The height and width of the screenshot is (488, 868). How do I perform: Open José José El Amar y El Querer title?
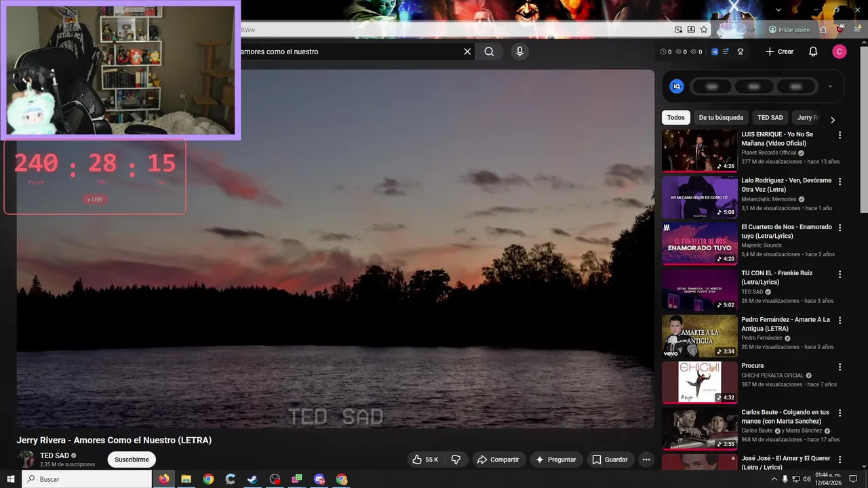pos(785,463)
